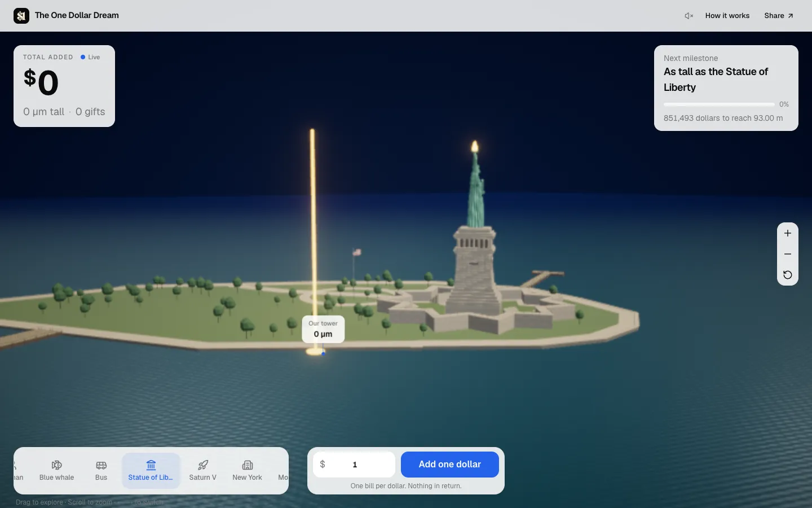Screen dimensions: 812x508
Task: Click the Share button
Action: click(x=779, y=16)
